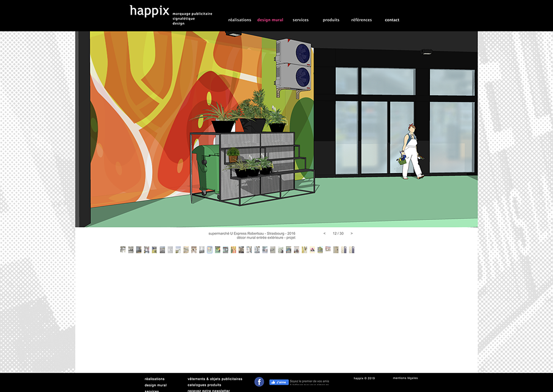The height and width of the screenshot is (392, 553).
Task: Open the Facebook page icon in footer
Action: (x=259, y=382)
